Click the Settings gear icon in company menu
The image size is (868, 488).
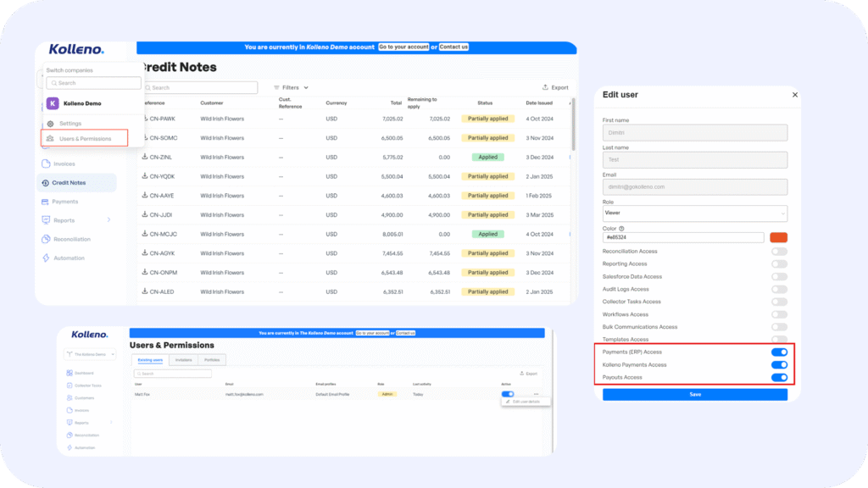51,124
